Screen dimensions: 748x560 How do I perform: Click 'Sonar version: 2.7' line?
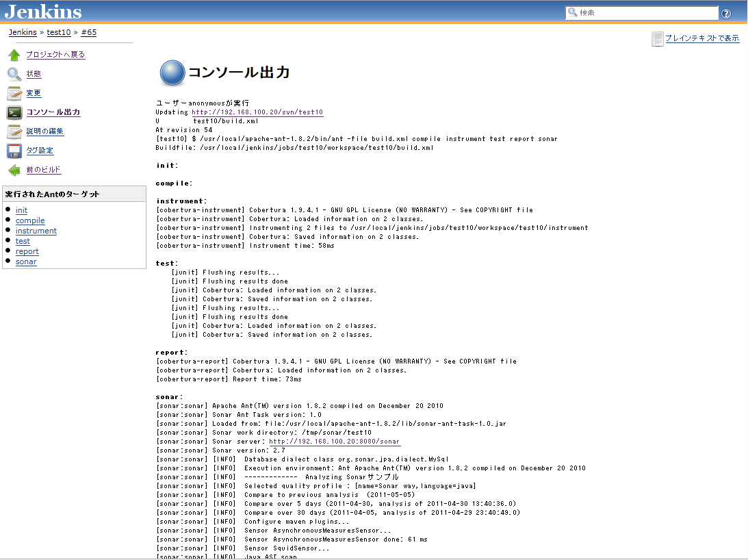point(220,450)
